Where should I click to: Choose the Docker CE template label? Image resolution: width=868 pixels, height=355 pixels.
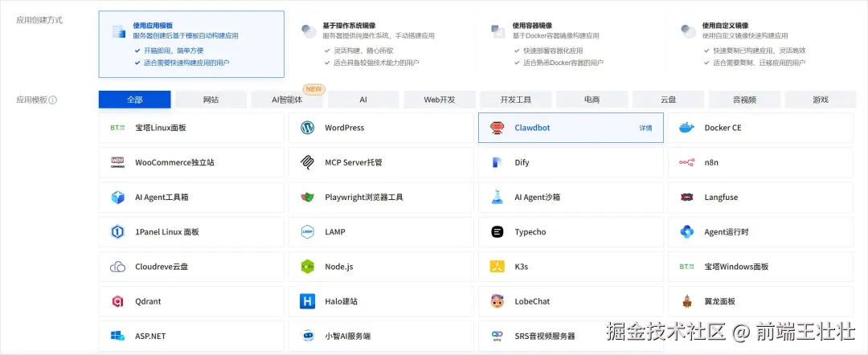723,128
